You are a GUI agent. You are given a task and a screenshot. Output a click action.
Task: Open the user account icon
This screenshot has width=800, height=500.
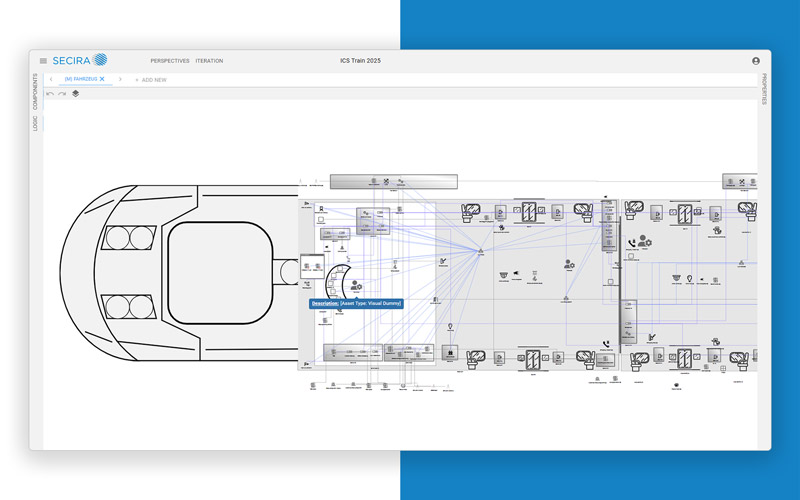[756, 61]
